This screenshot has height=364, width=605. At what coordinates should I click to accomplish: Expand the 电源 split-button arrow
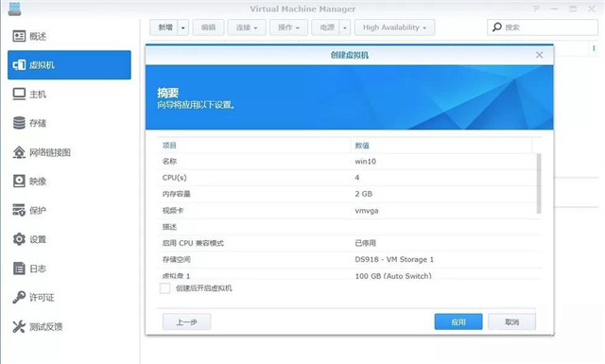coord(344,27)
